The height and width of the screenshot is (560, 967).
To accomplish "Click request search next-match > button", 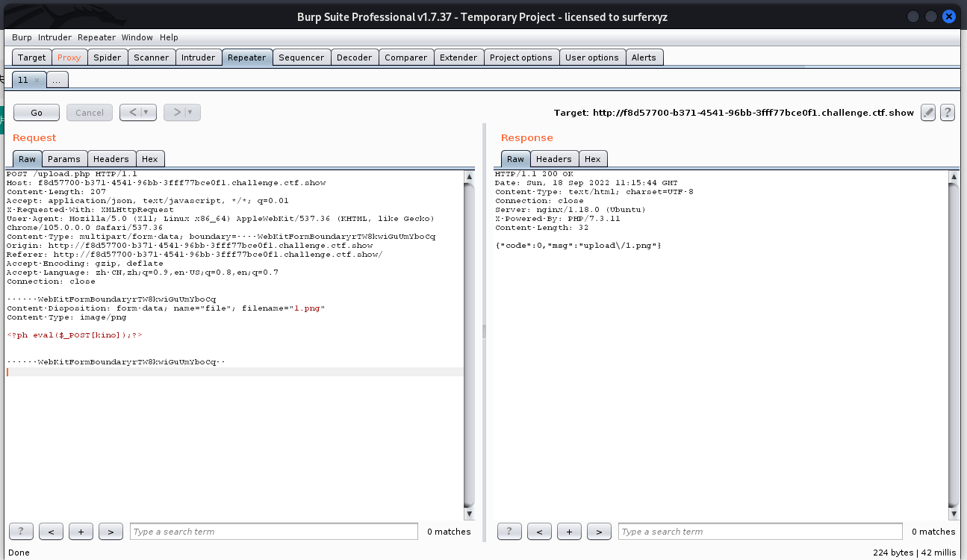I will pyautogui.click(x=111, y=532).
